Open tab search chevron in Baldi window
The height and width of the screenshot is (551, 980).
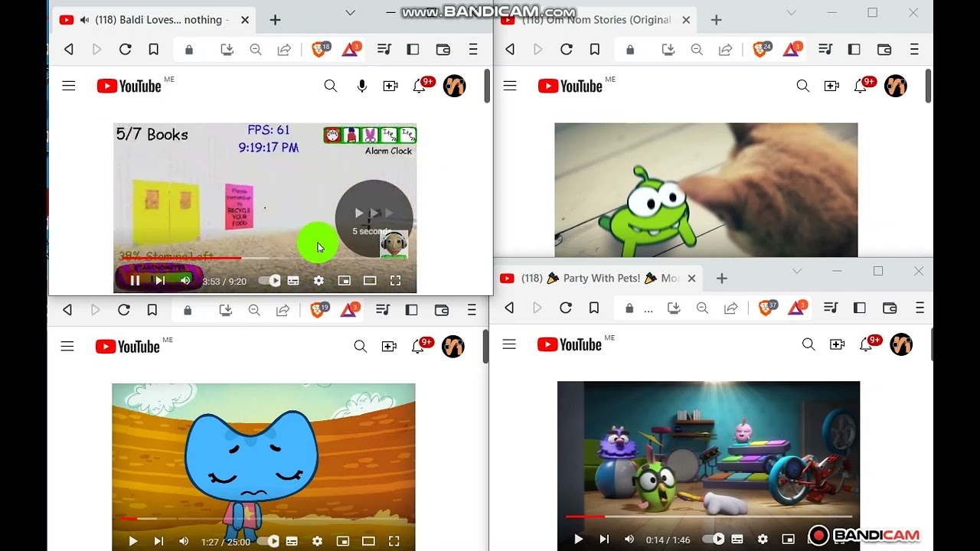[350, 12]
